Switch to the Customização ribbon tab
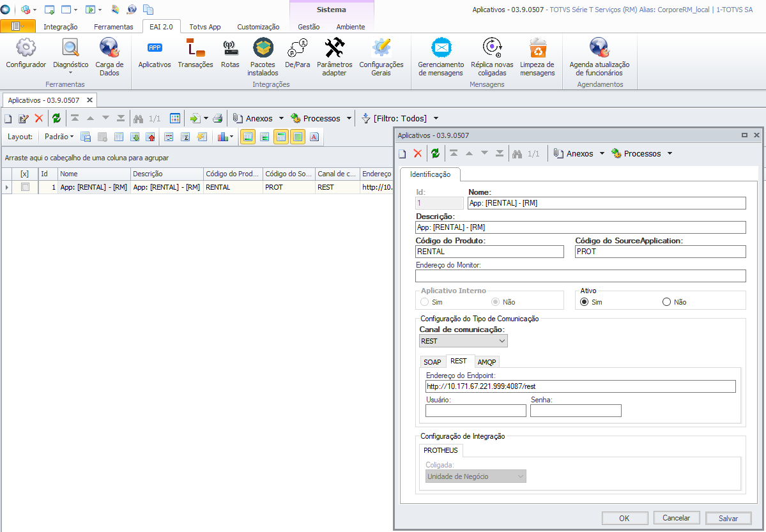The width and height of the screenshot is (766, 532). click(259, 27)
